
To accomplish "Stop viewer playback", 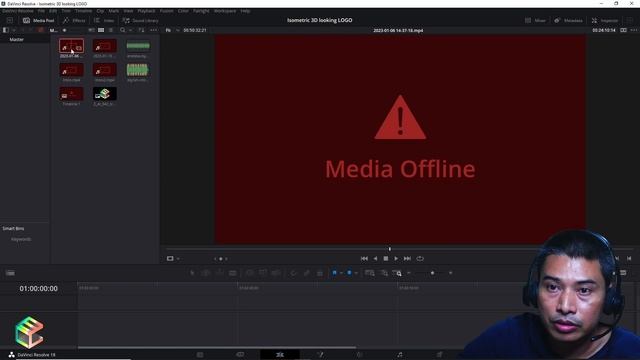I will [386, 258].
